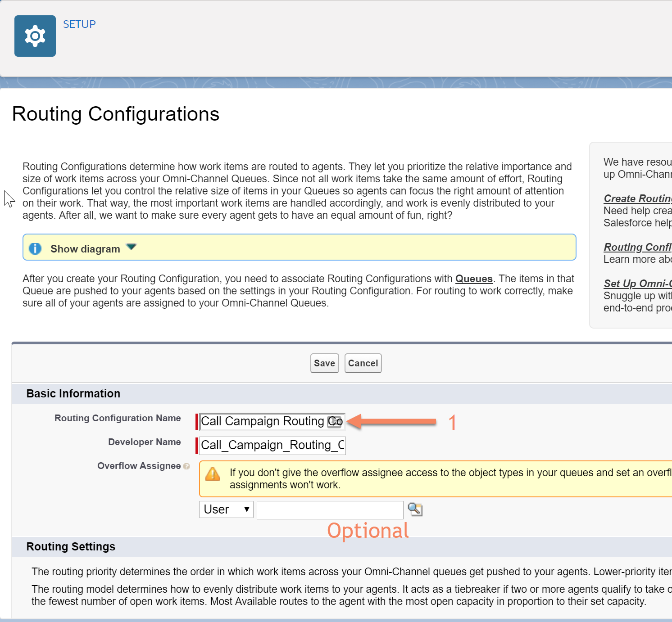Open the Create Routing help link
This screenshot has height=622, width=672.
coord(638,198)
